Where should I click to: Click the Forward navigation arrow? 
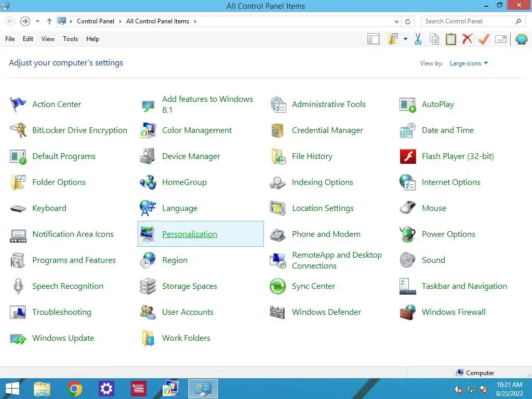pyautogui.click(x=25, y=21)
